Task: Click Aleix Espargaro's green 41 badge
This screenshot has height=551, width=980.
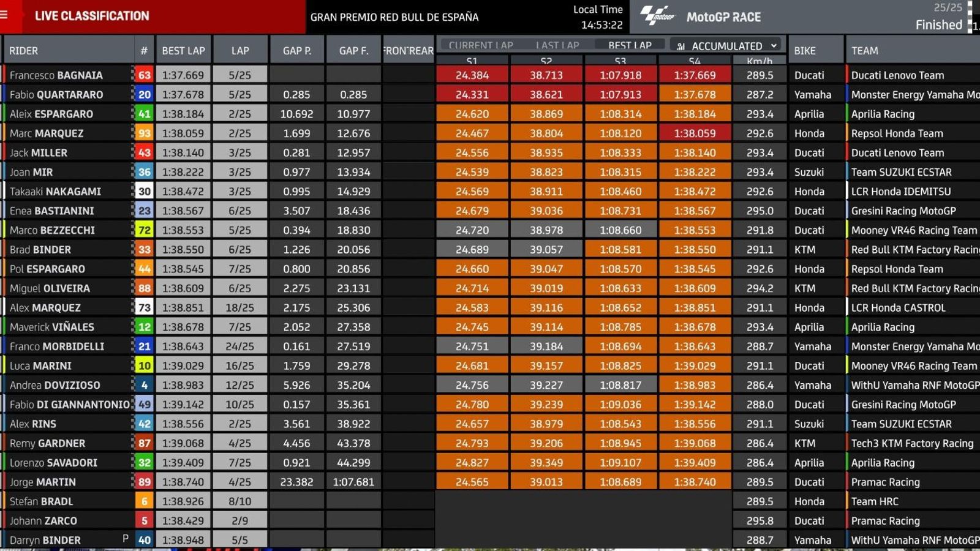Action: click(x=144, y=114)
